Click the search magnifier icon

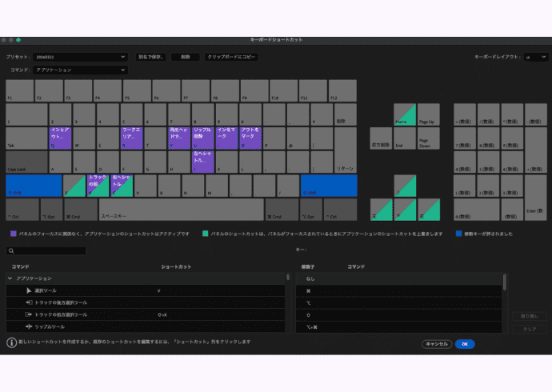[x=10, y=250]
